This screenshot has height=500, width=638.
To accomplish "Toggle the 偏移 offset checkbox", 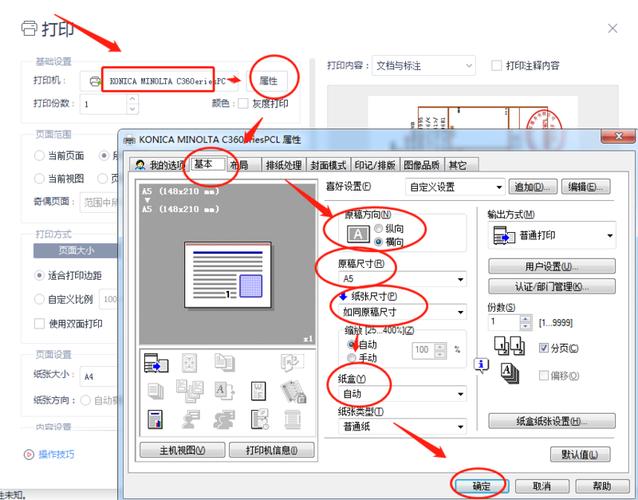I will click(x=544, y=376).
